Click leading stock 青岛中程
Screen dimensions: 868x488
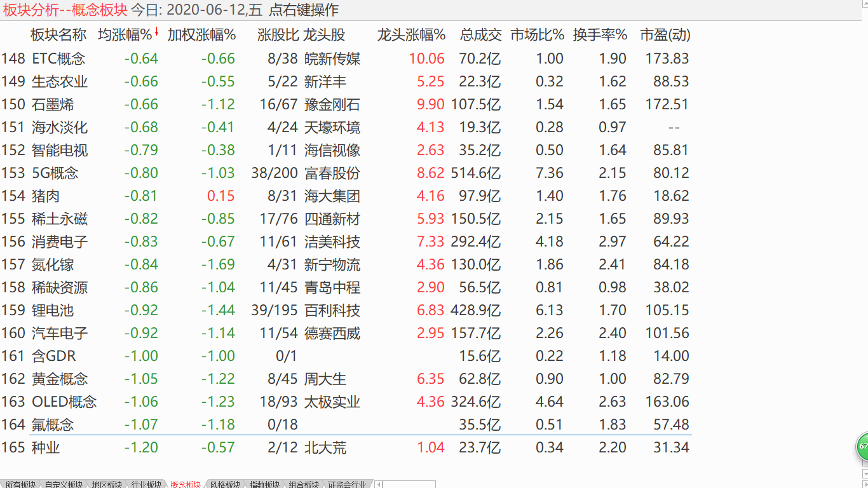pyautogui.click(x=332, y=287)
